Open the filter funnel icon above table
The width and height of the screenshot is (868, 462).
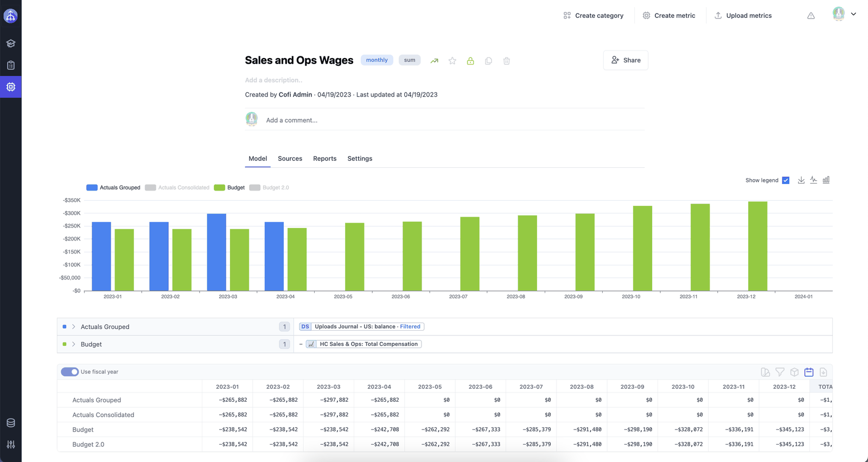[x=780, y=372]
